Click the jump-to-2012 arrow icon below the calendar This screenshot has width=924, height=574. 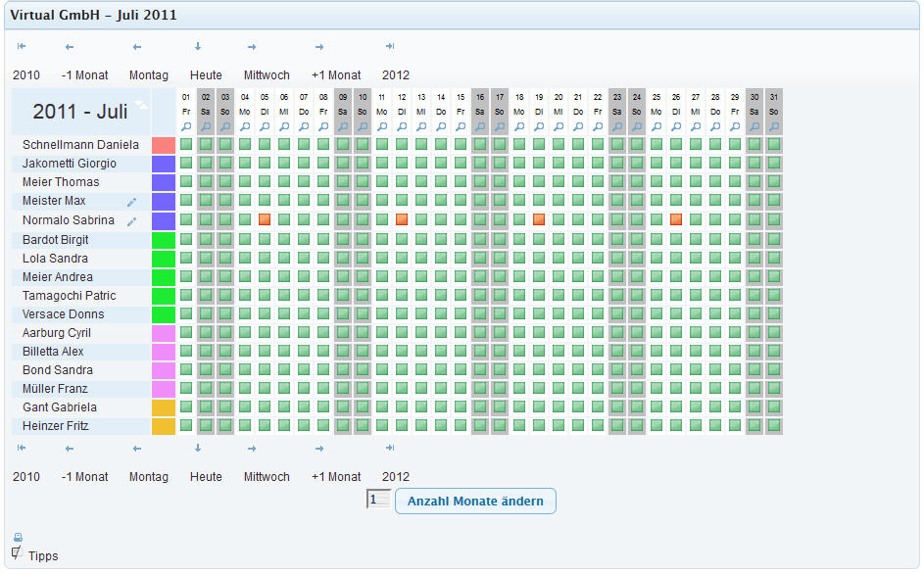389,448
